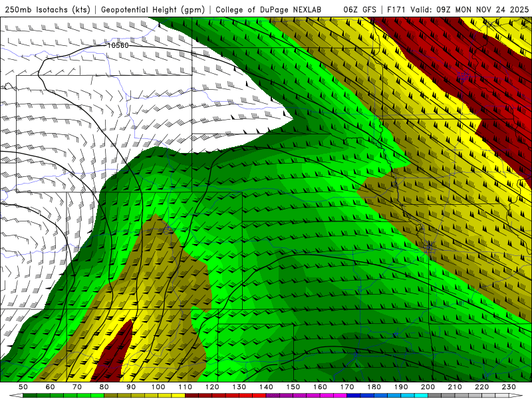The height and width of the screenshot is (399, 532).
Task: Click the colorbar label "70"
Action: point(77,387)
